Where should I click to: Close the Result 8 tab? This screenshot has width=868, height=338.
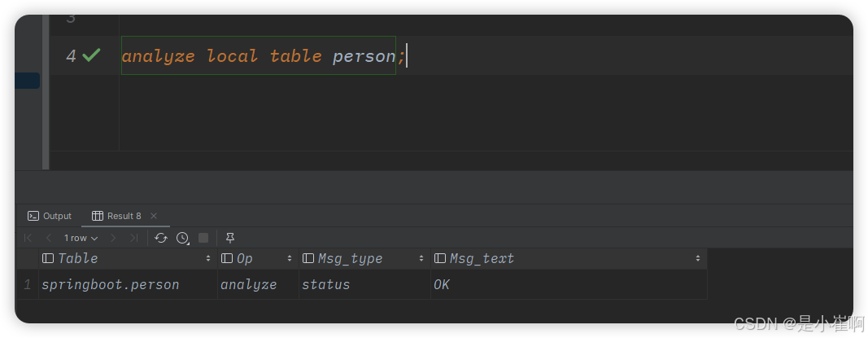coord(154,216)
